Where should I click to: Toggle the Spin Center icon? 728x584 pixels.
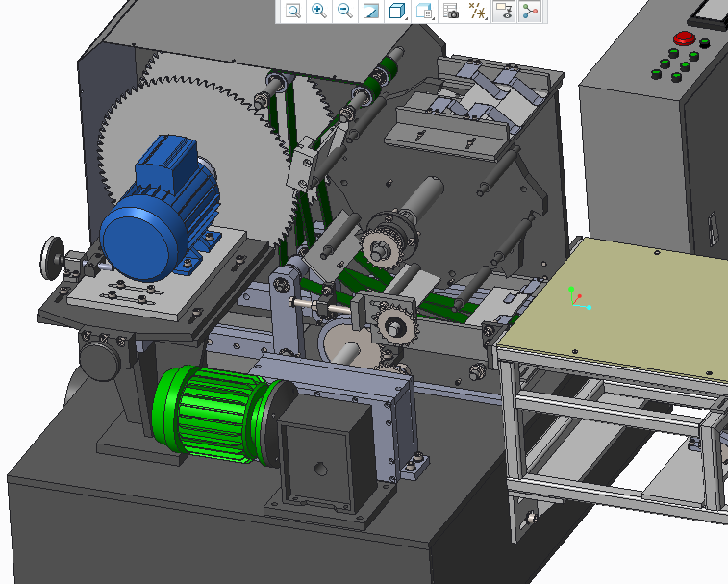(530, 11)
